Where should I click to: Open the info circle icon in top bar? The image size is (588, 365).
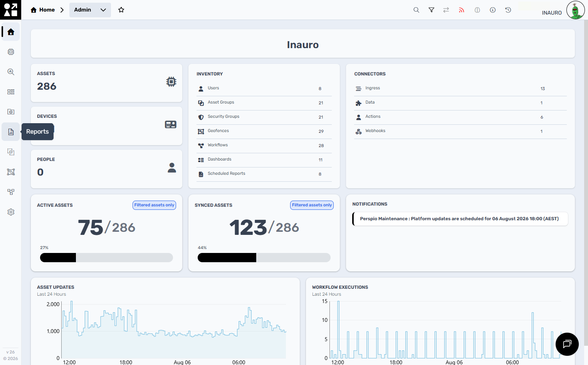[x=493, y=10]
